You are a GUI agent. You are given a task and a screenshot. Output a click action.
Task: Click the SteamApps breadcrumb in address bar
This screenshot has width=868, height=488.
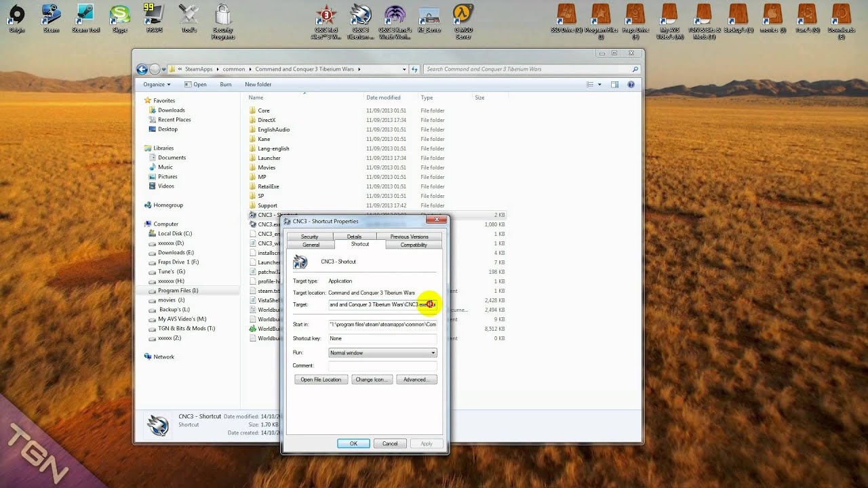(x=199, y=69)
